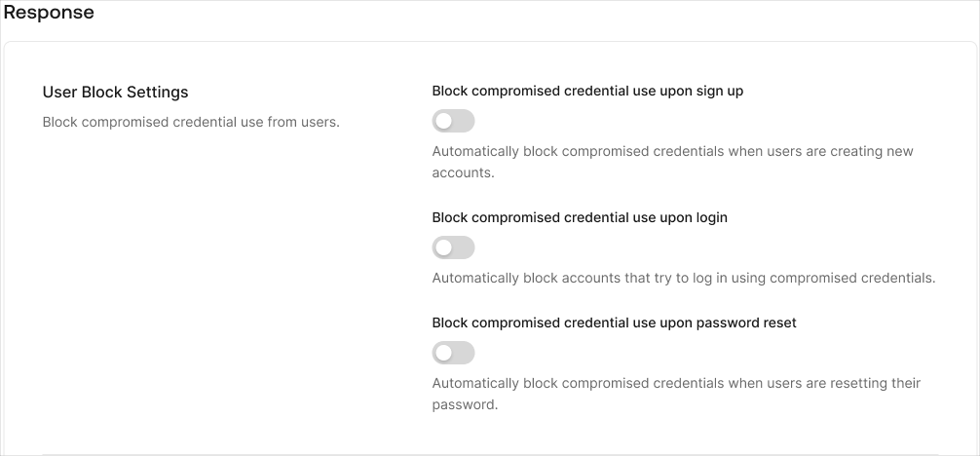Click the "Block compromised credential use from users" subtitle
Viewport: 980px width, 456px height.
click(191, 123)
